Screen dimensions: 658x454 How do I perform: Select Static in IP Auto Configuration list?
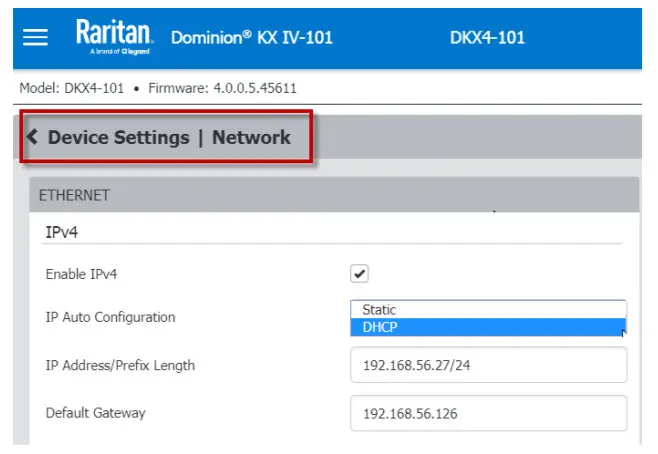tap(488, 310)
